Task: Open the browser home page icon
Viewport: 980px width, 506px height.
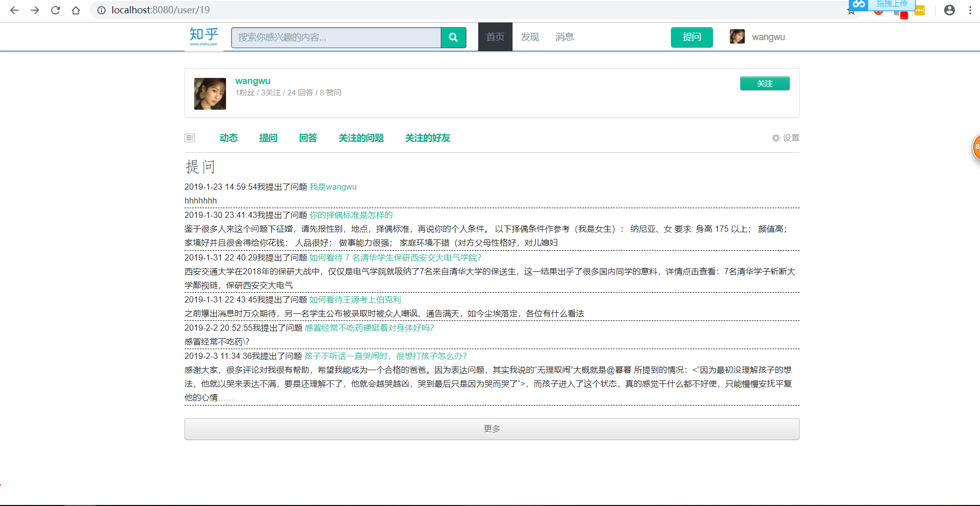Action: point(76,10)
